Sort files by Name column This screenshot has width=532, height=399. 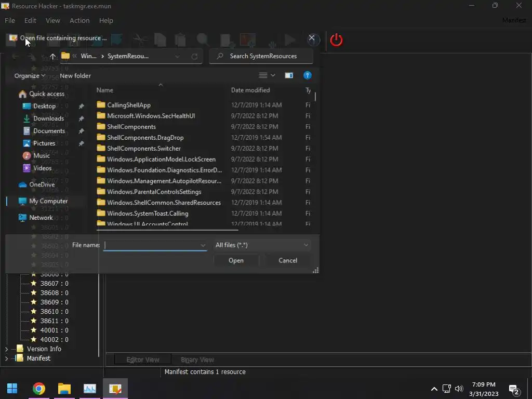click(x=104, y=90)
